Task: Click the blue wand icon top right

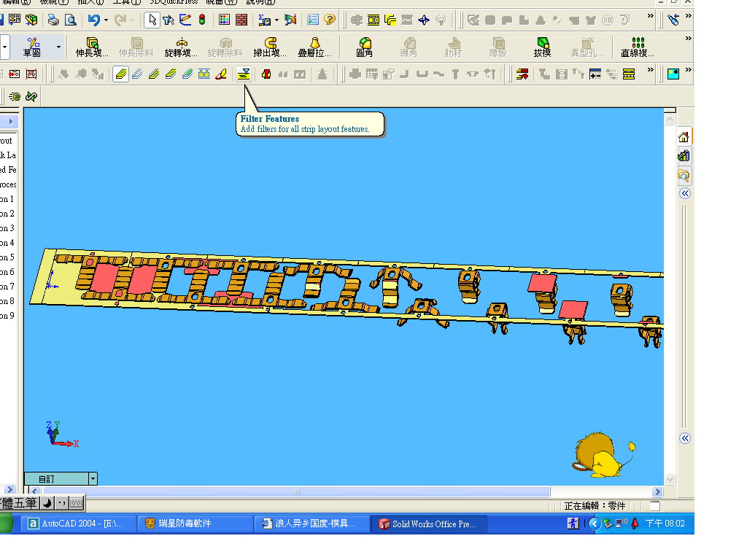Action: point(673,20)
